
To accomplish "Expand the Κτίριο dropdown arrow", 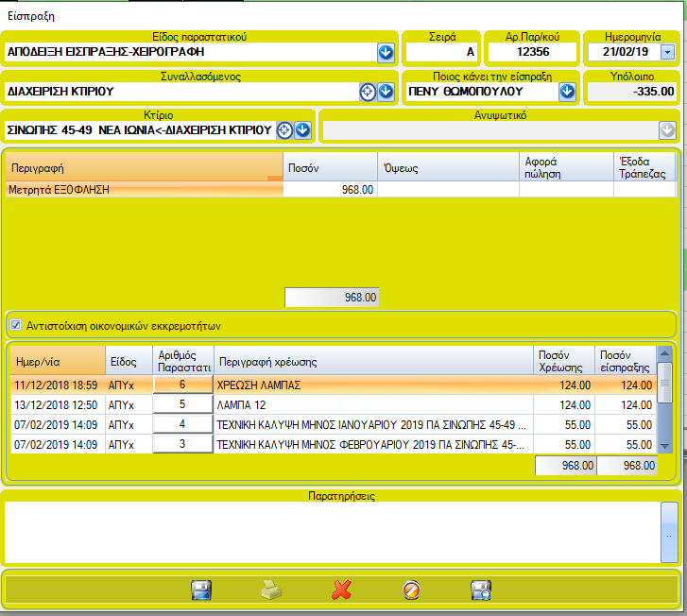I will [x=302, y=129].
